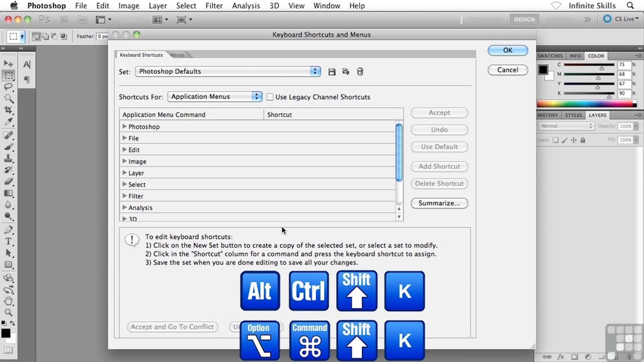Expand the Photoshop menu commands
Viewport: 644px width, 362px height.
[124, 127]
